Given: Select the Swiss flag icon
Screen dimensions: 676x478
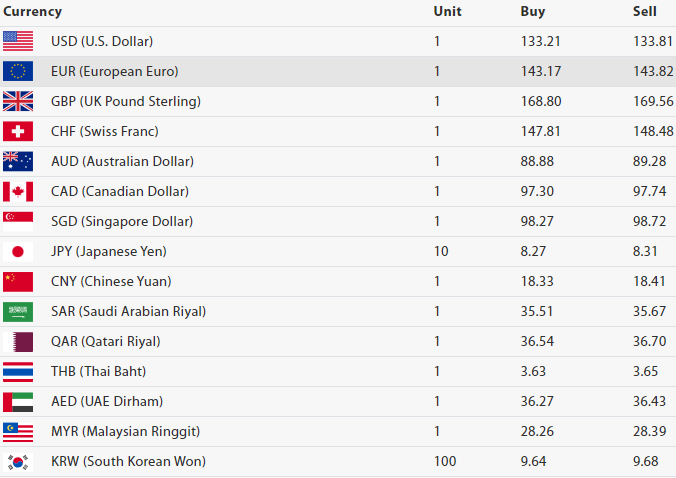Looking at the screenshot, I should pyautogui.click(x=18, y=131).
